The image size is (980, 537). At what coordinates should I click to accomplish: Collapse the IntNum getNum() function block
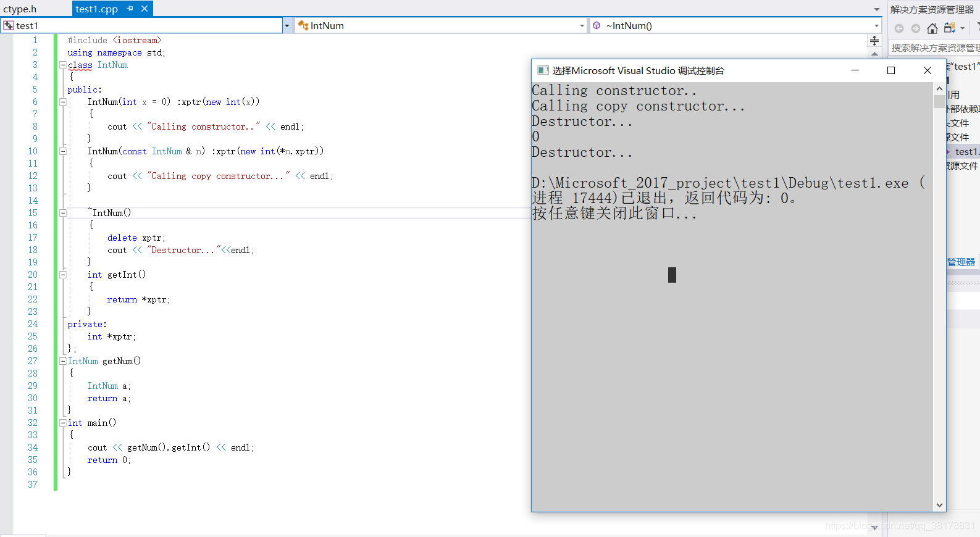coord(62,361)
